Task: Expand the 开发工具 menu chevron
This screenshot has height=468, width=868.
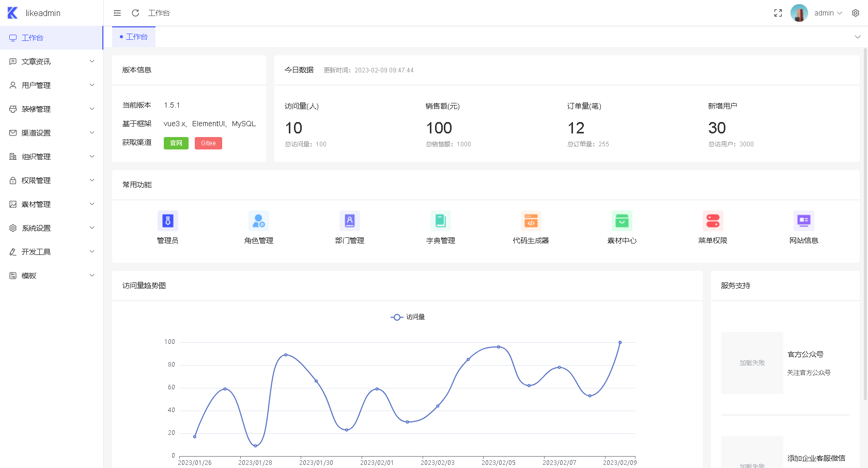Action: tap(92, 252)
